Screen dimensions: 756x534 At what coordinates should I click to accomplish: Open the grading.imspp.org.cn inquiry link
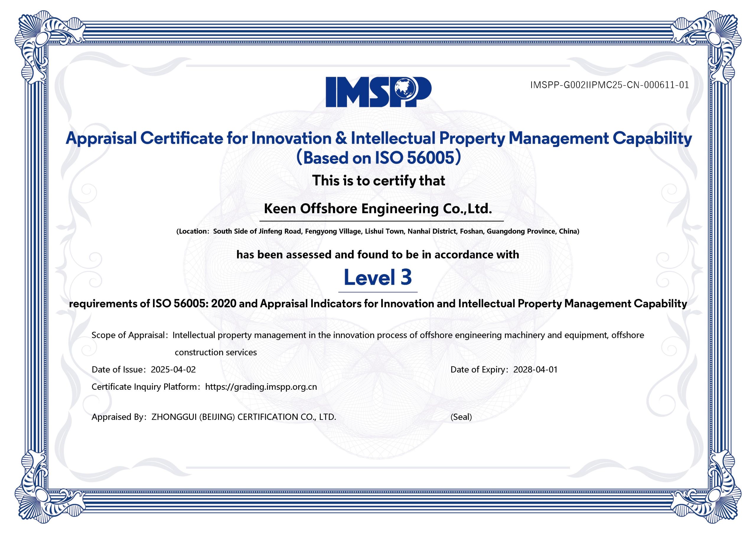click(261, 386)
